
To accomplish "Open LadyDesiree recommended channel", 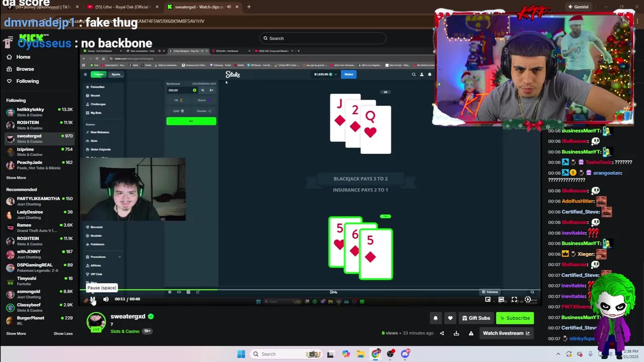I will pos(40,215).
